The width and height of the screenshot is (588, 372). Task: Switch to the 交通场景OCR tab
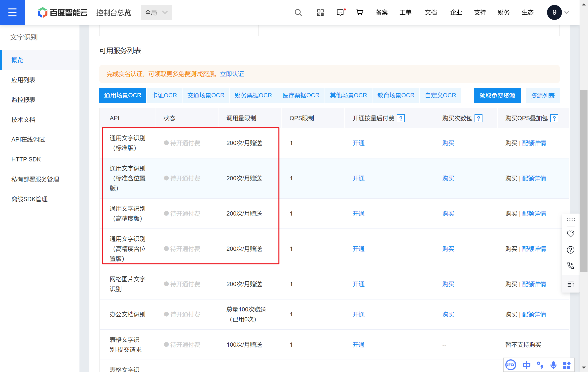[x=206, y=95]
